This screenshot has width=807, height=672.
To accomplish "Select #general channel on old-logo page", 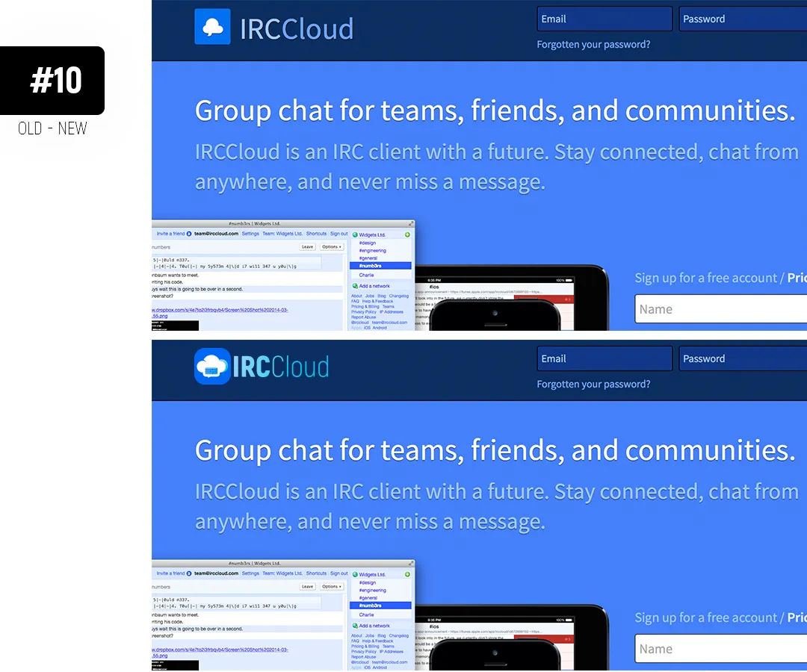I will (x=368, y=258).
